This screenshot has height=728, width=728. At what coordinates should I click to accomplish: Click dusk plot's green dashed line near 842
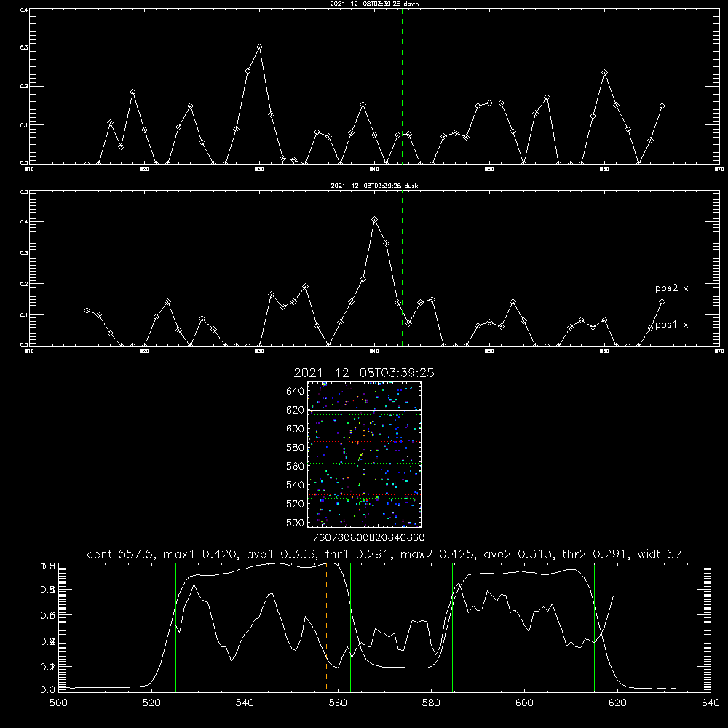pos(402,269)
